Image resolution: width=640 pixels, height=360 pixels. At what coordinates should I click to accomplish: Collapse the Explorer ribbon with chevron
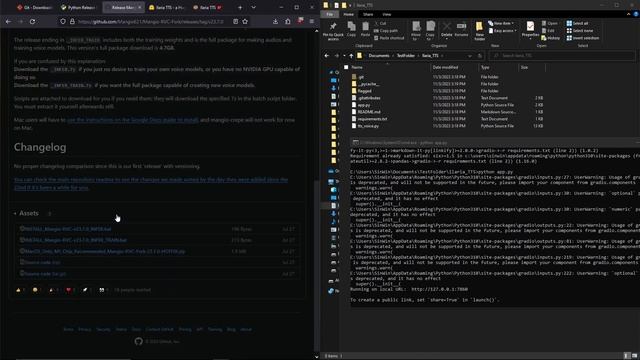629,14
